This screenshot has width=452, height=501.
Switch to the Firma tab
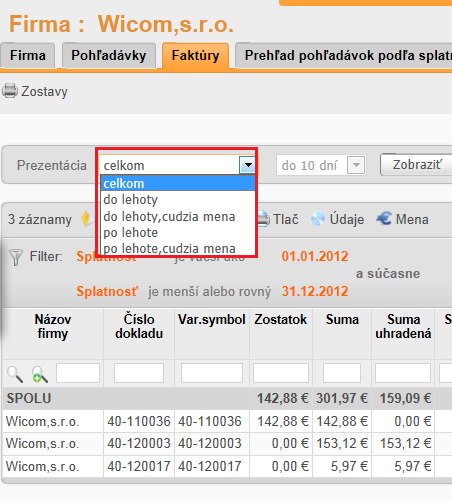[x=28, y=55]
